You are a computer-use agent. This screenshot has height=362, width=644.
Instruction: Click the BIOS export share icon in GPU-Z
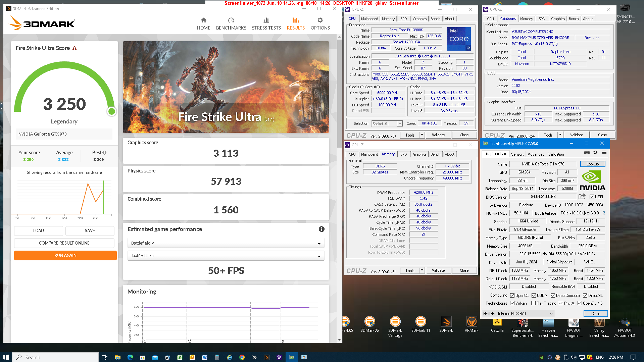(582, 197)
